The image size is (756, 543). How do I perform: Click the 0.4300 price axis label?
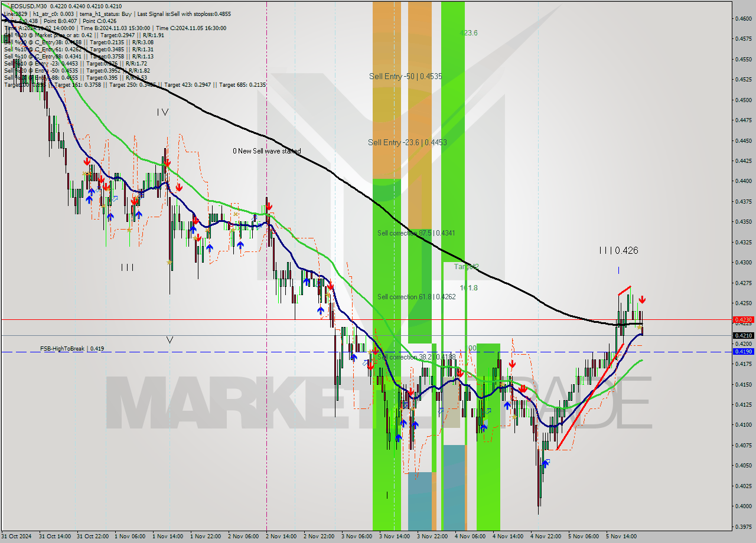coord(744,262)
